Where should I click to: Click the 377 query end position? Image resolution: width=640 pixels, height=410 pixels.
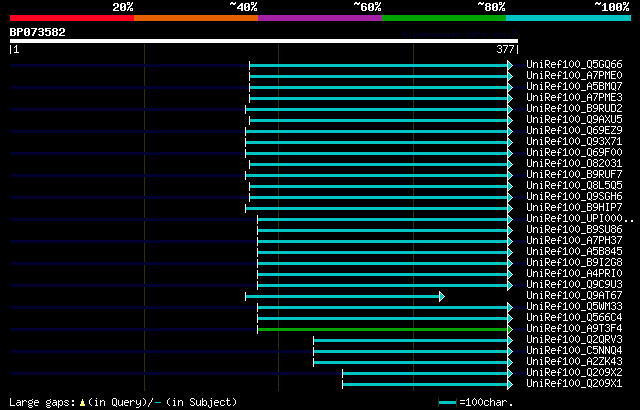click(505, 49)
